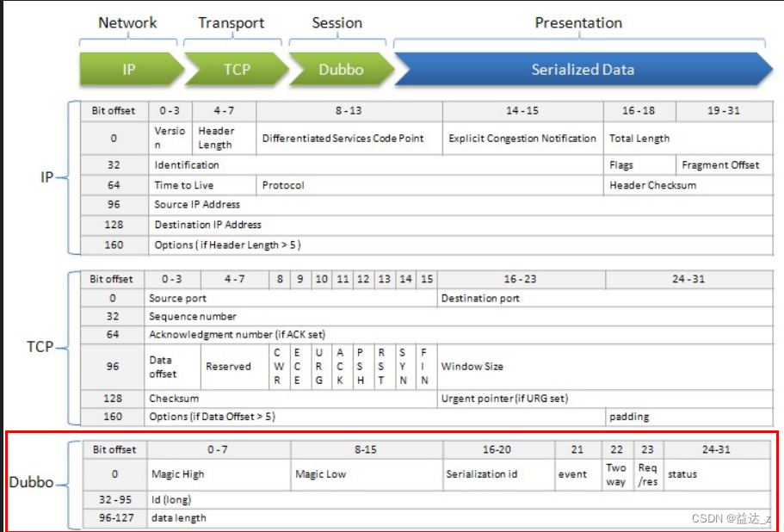Click the "Header Checksum" cell
This screenshot has height=532, width=784.
tap(688, 185)
